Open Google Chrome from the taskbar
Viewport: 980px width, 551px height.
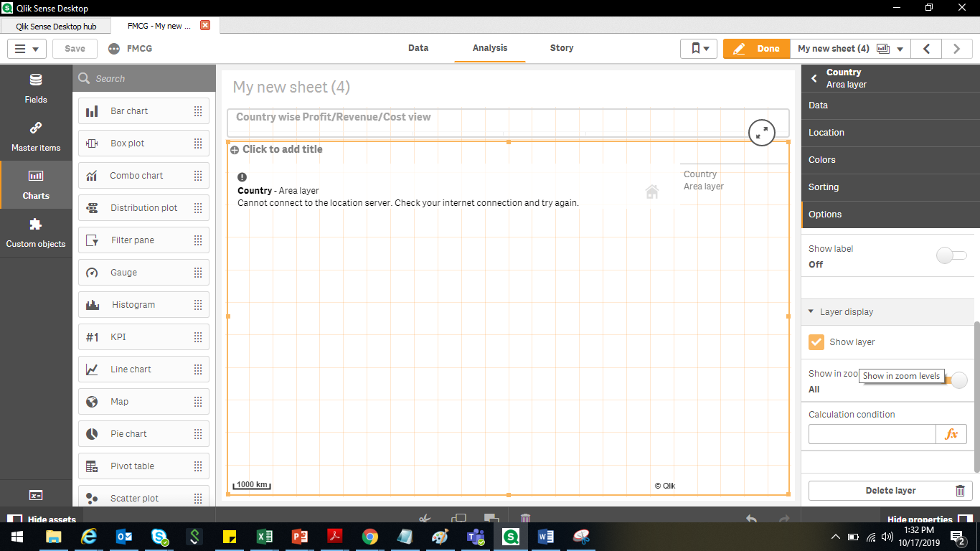pos(369,537)
